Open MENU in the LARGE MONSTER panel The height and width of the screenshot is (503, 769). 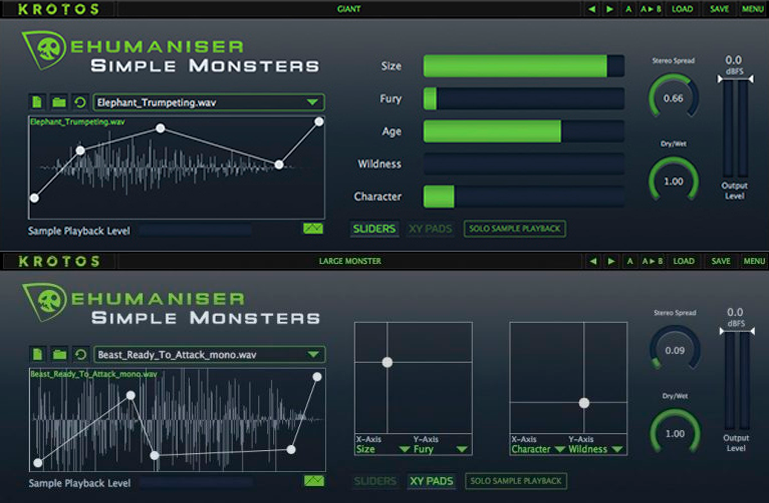(x=754, y=261)
